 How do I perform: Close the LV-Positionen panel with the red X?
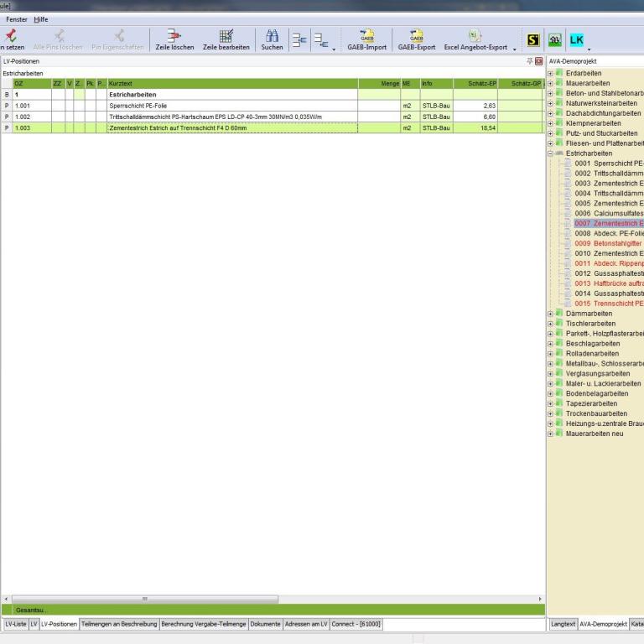point(539,61)
